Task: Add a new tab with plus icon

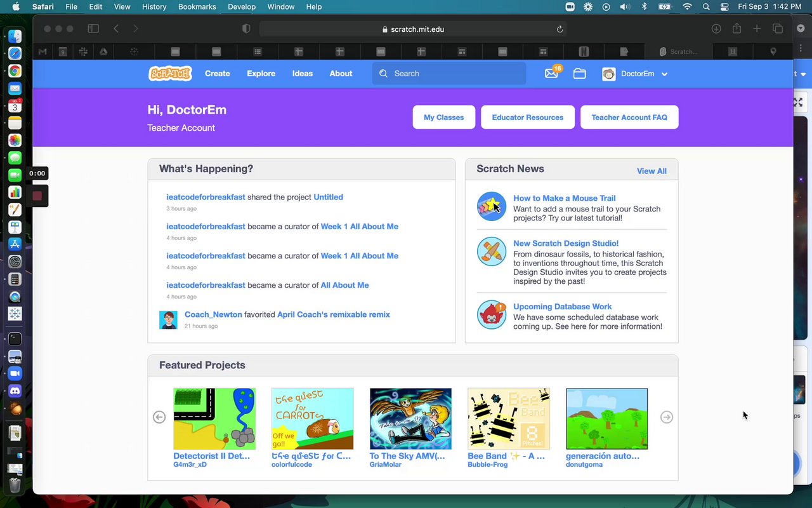Action: click(x=757, y=29)
